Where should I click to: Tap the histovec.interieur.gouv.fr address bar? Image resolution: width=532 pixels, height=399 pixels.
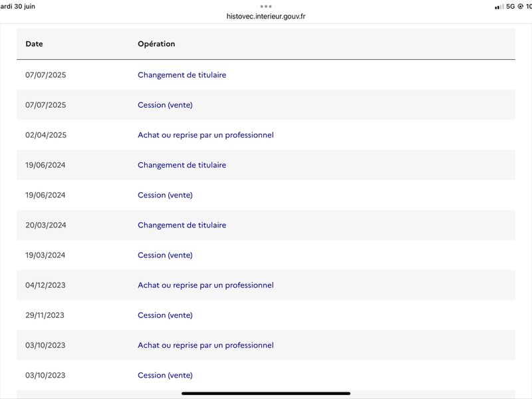(265, 16)
